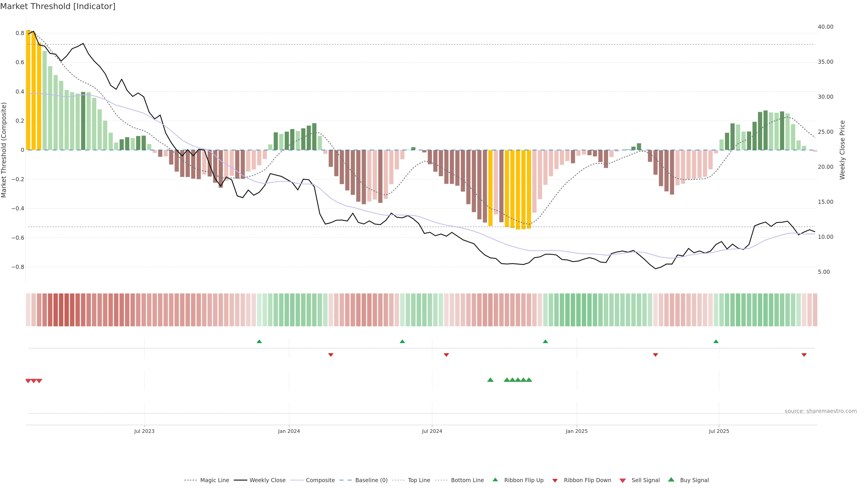Click the Market Threshold [Indicator] chart title

[x=58, y=6]
